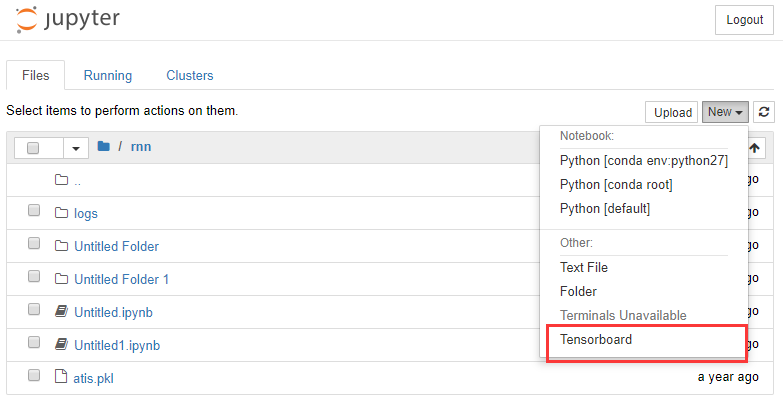
Task: Click the atis.pkl file icon
Action: (61, 377)
